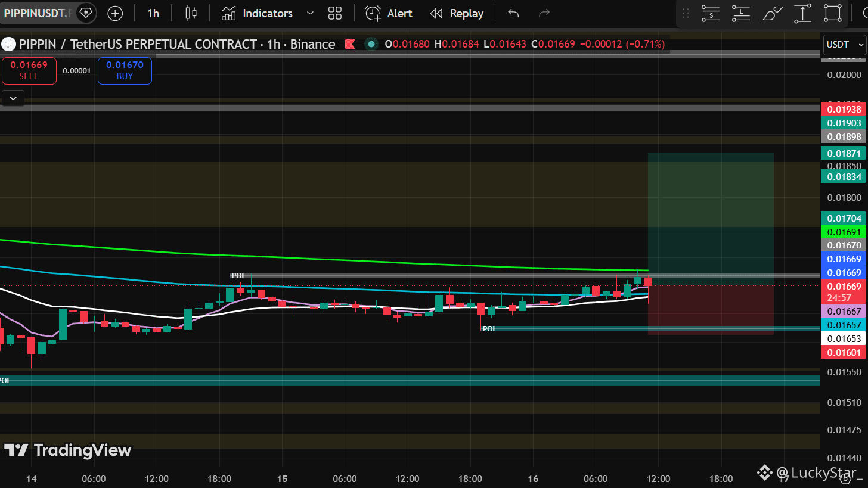Open the four-square indicator templates icon
868x488 pixels.
coord(335,13)
